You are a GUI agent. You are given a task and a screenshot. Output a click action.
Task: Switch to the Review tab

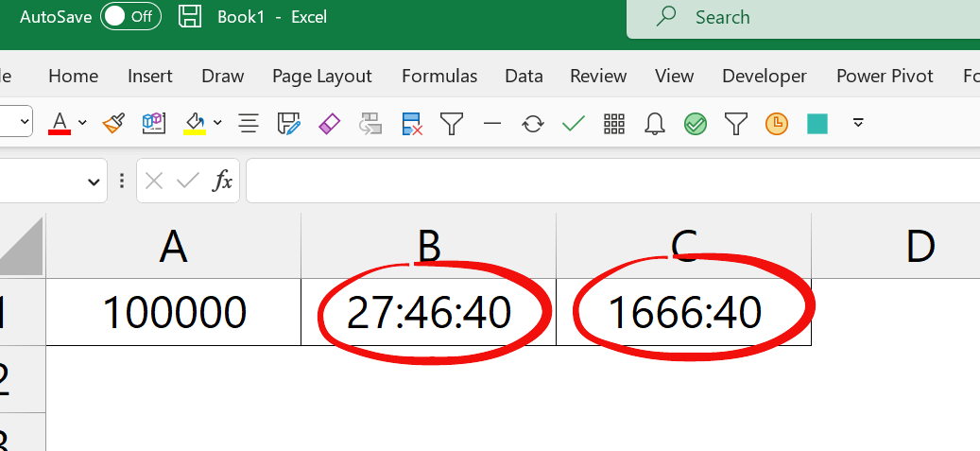coord(598,77)
